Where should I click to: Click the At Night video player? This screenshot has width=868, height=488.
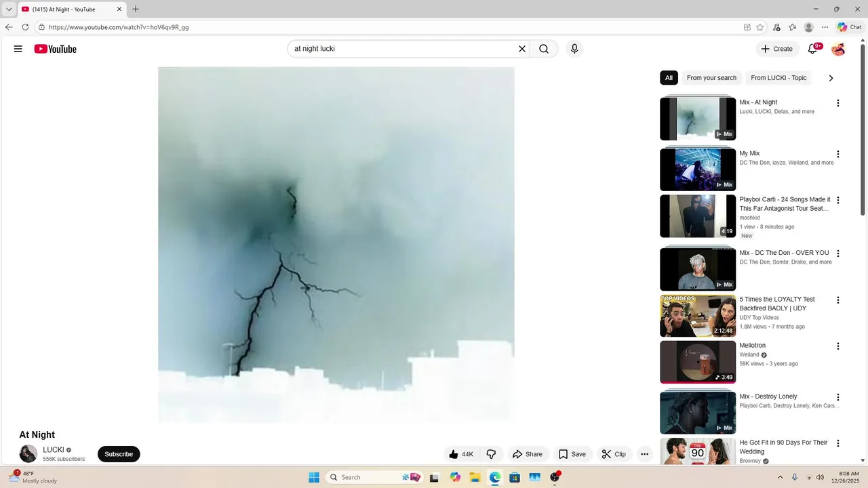coord(336,245)
